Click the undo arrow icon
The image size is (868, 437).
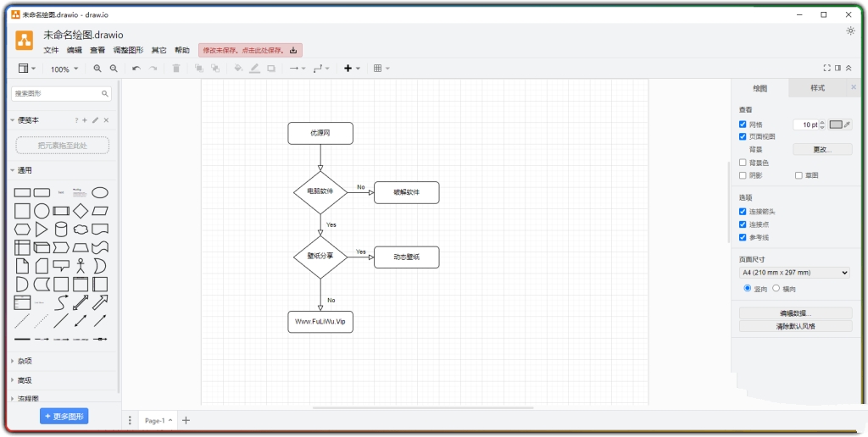tap(136, 69)
